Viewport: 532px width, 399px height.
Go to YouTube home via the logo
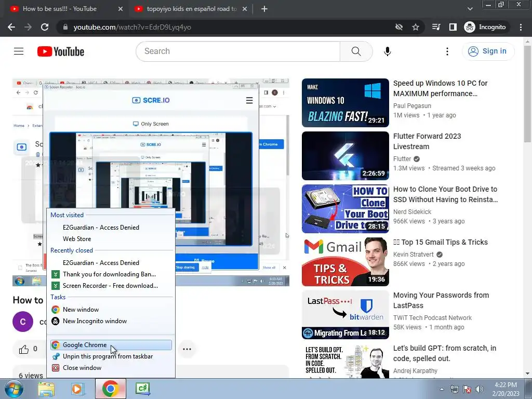[x=61, y=51]
